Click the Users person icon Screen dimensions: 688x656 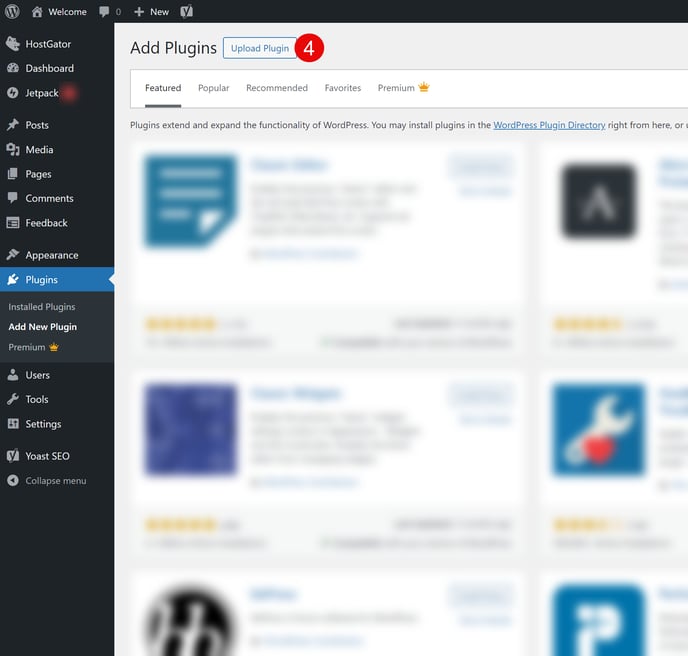pyautogui.click(x=13, y=375)
